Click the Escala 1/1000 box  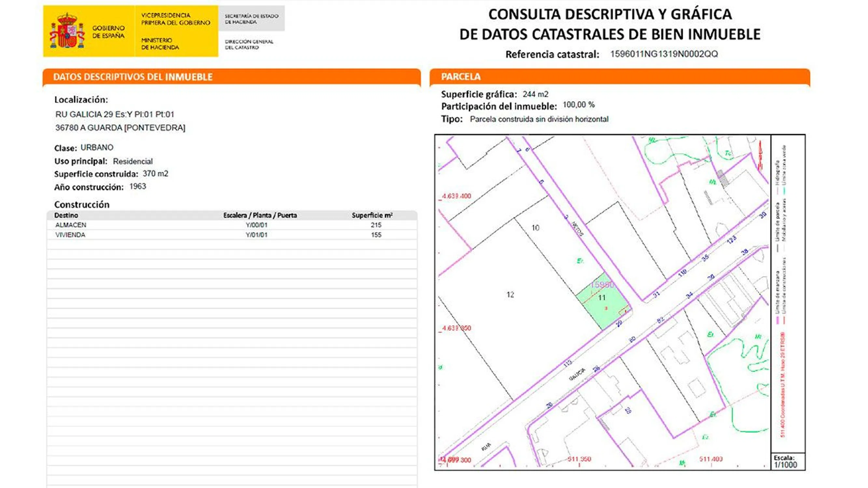pos(788,462)
